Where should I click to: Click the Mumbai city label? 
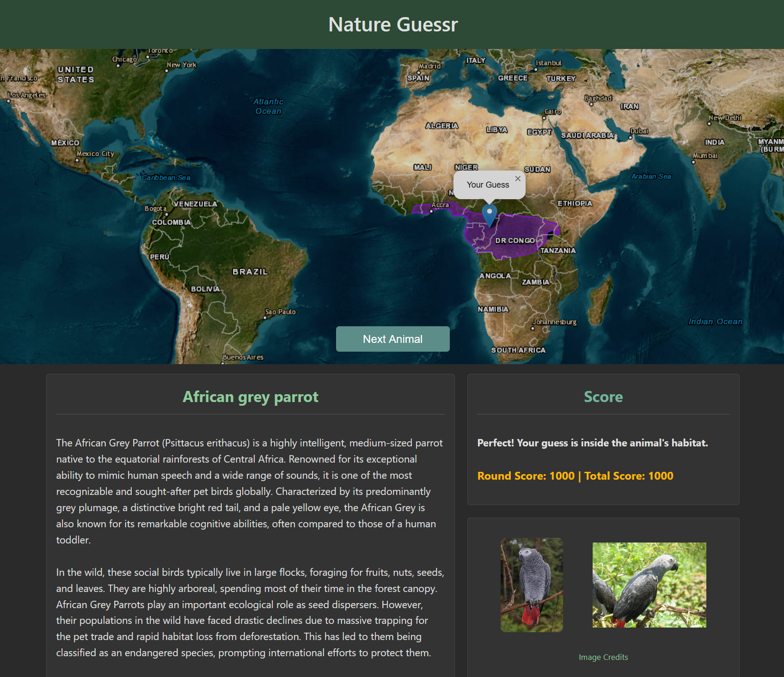[705, 156]
